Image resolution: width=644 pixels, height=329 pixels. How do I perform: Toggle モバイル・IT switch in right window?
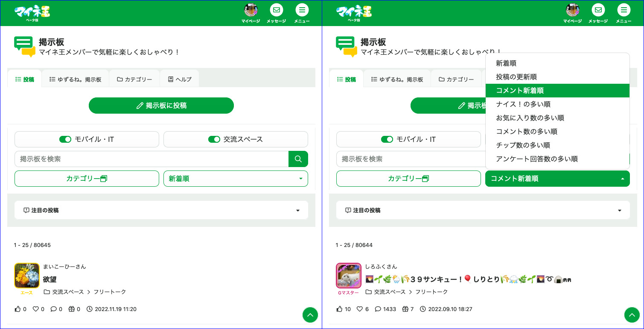(x=387, y=139)
